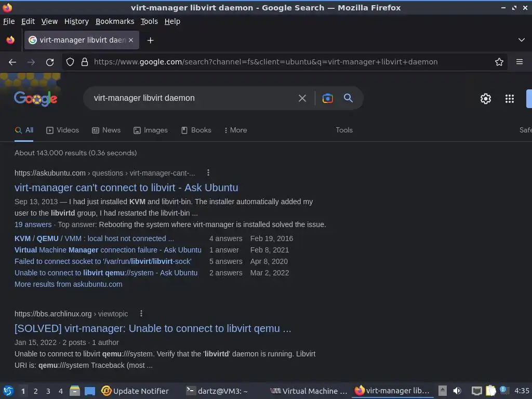Search by image using the camera icon
Viewport: 532px width, 399px height.
327,98
